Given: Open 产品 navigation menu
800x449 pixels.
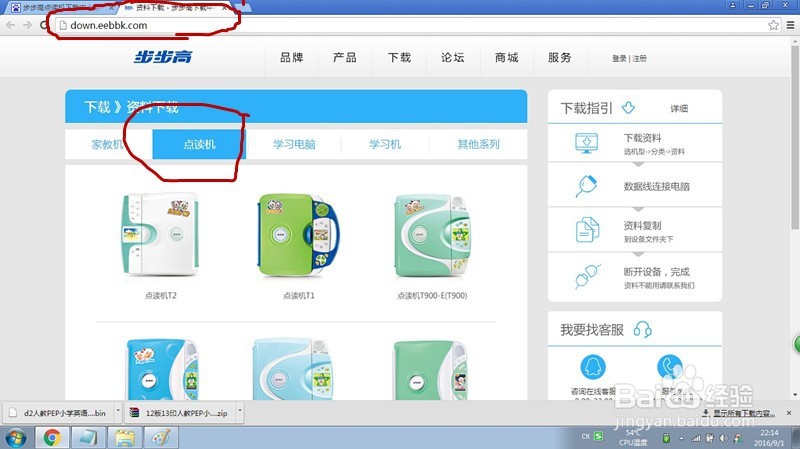Looking at the screenshot, I should [x=345, y=58].
